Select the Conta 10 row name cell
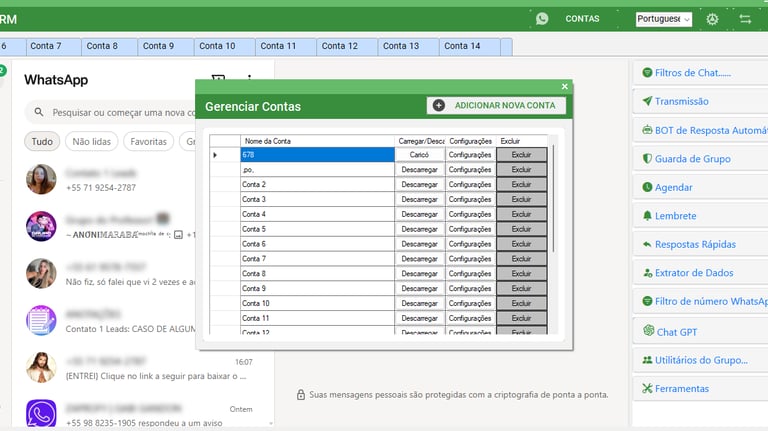Viewport: 768px width, 431px height. 317,303
